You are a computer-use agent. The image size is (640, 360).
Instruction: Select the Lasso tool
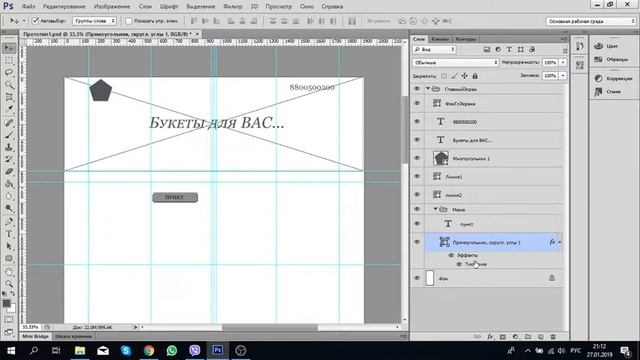pyautogui.click(x=9, y=73)
